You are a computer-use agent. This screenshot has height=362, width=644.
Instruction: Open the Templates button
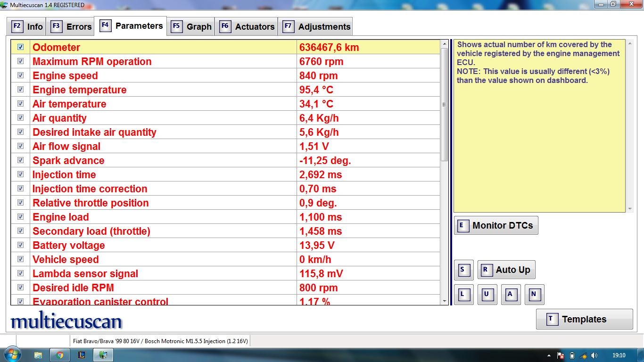(584, 319)
